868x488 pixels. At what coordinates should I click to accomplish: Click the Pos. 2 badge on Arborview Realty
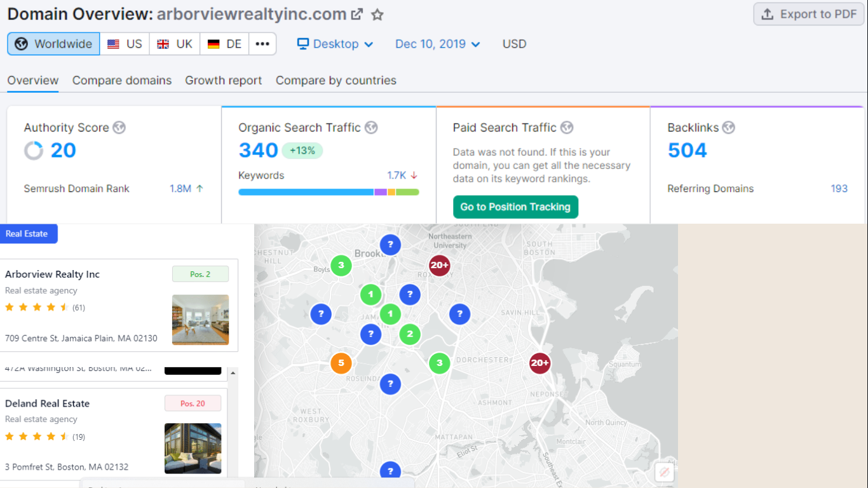click(x=200, y=274)
